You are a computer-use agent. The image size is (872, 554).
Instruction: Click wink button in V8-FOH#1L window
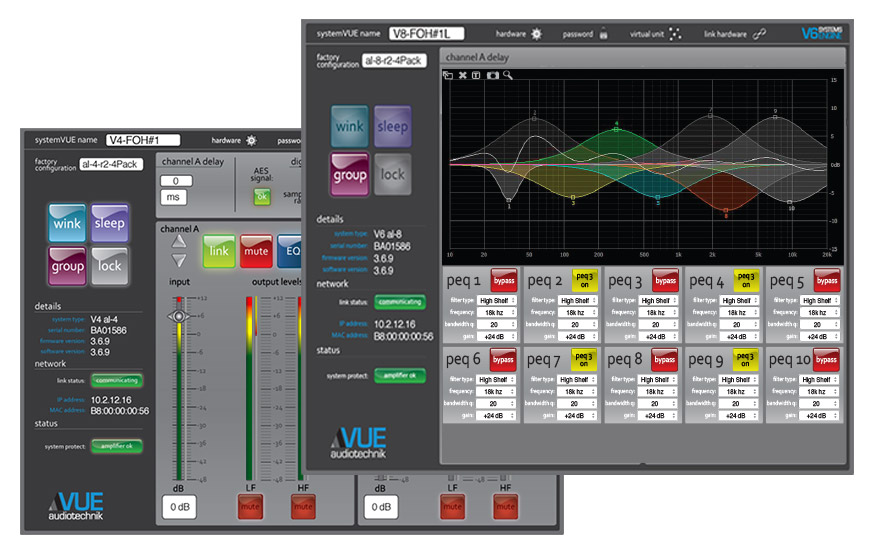pyautogui.click(x=349, y=126)
